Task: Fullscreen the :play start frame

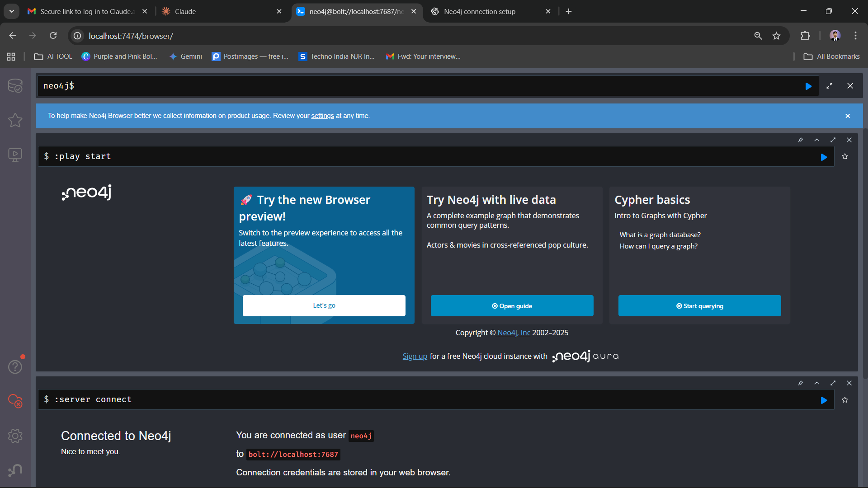Action: [833, 140]
